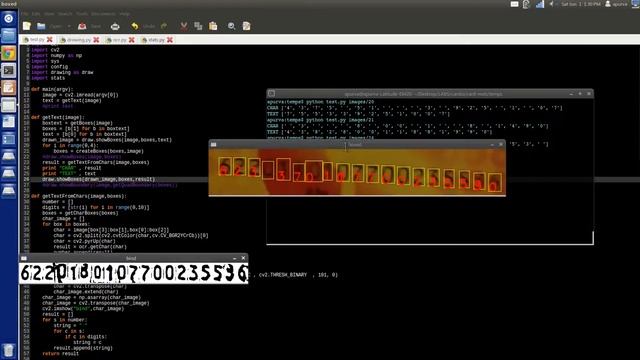Screen dimensions: 640x360
Task: Cut selection with the scissors icon
Action: (184, 26)
